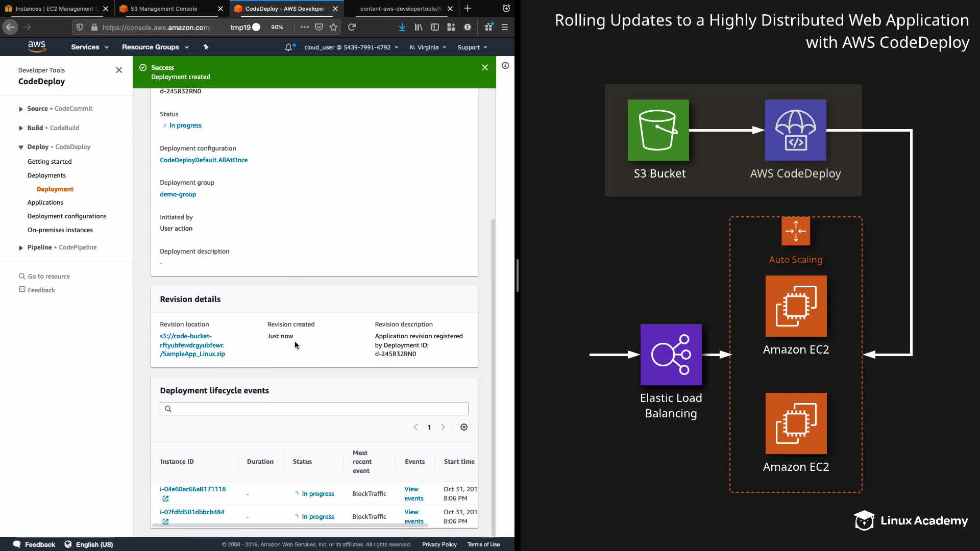980x551 pixels.
Task: Click the lifecycle events search field
Action: [x=314, y=409]
